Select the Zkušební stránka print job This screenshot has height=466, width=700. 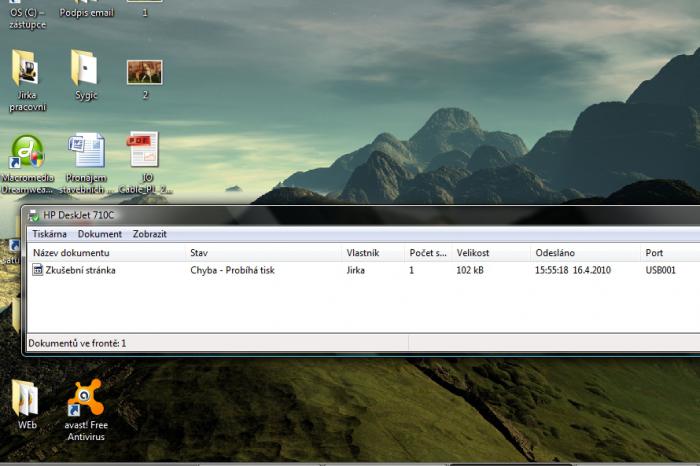(80, 270)
